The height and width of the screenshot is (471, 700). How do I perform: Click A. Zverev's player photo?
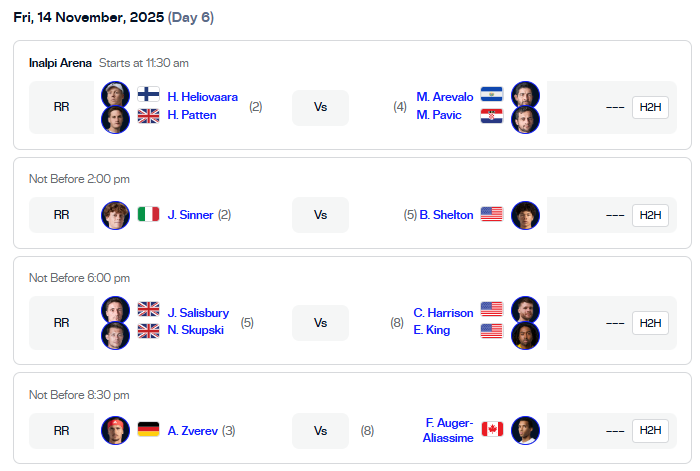click(x=115, y=430)
